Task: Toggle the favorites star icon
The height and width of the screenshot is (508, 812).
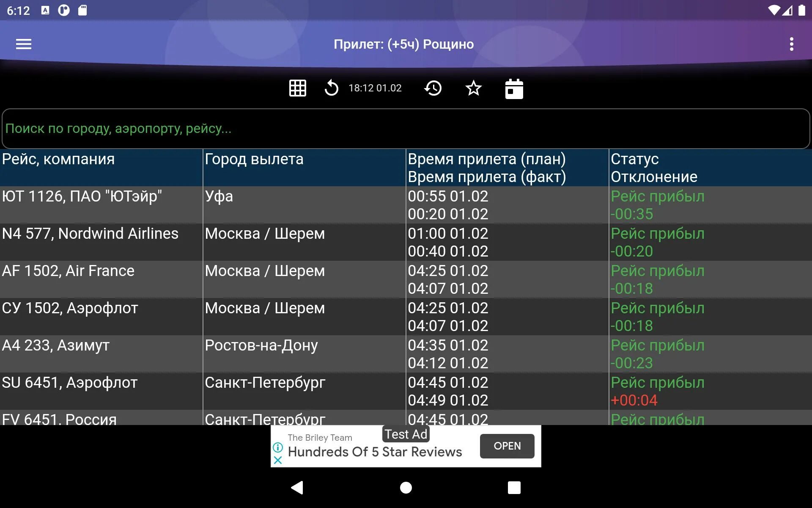Action: pyautogui.click(x=473, y=88)
